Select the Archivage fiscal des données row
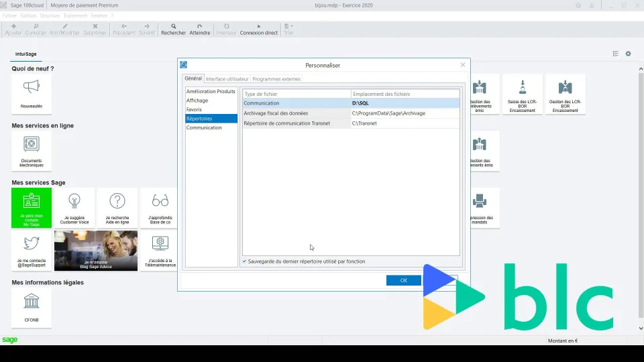The image size is (644, 362). pos(276,113)
